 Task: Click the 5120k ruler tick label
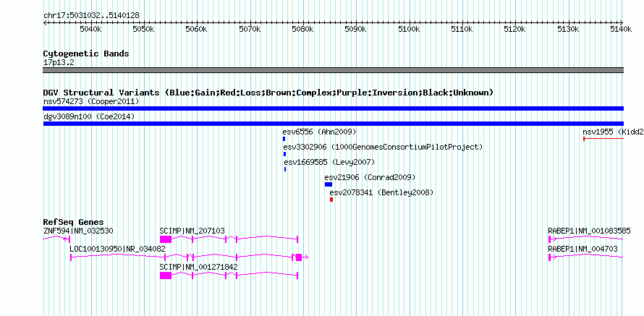[515, 30]
